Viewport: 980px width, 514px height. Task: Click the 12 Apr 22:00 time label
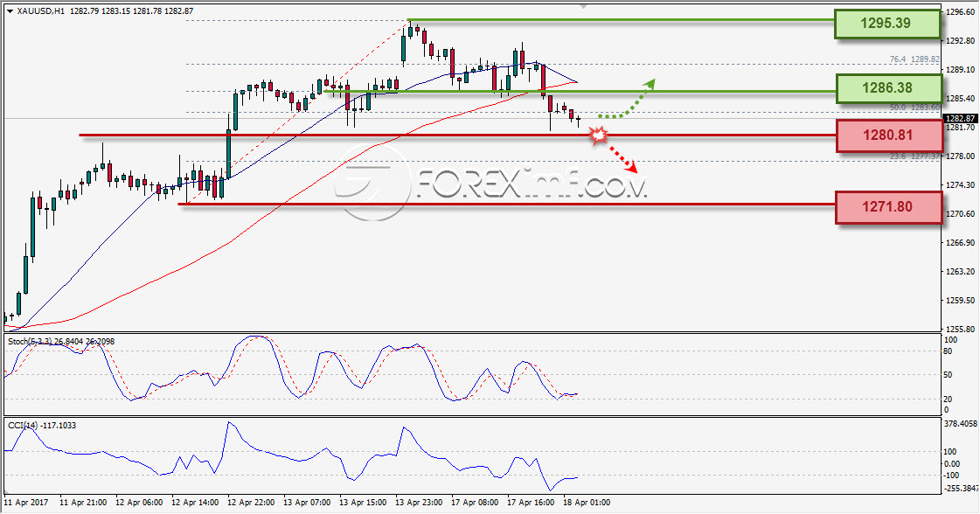(x=251, y=502)
